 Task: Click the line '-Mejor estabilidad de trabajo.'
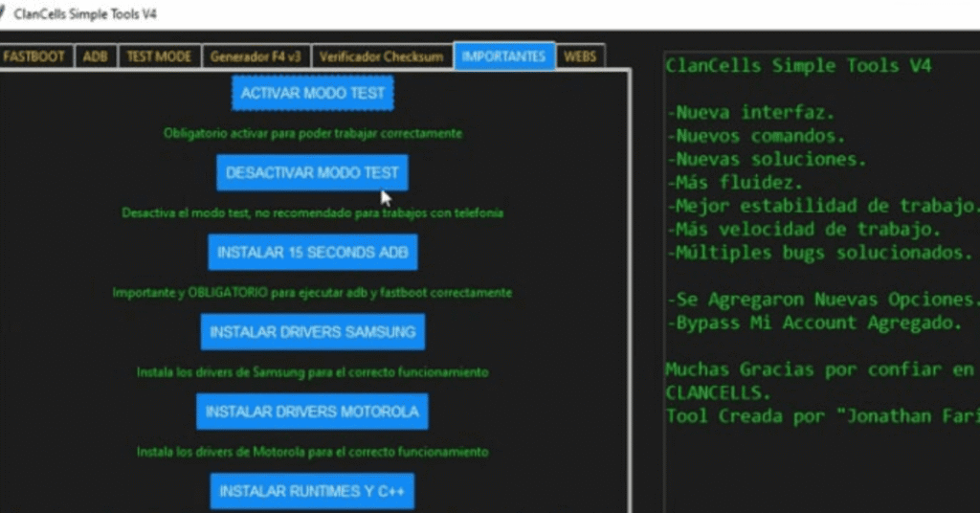(x=822, y=206)
